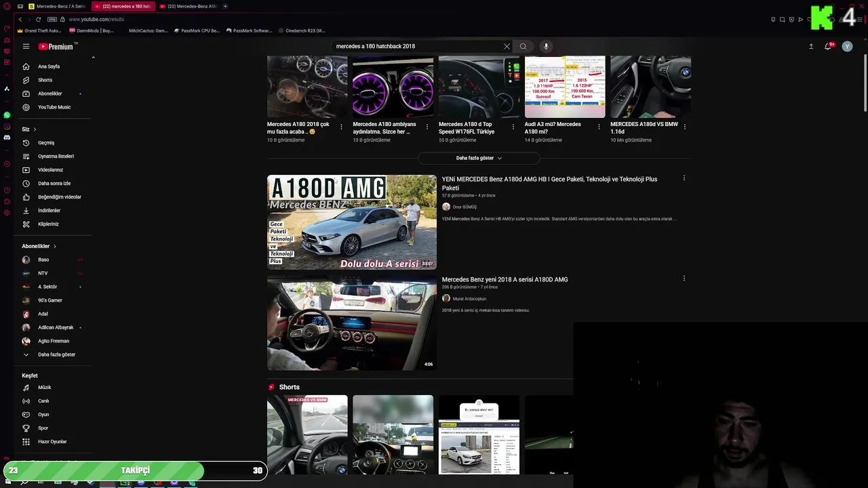Open a new browser tab
Image resolution: width=868 pixels, height=488 pixels.
point(225,6)
